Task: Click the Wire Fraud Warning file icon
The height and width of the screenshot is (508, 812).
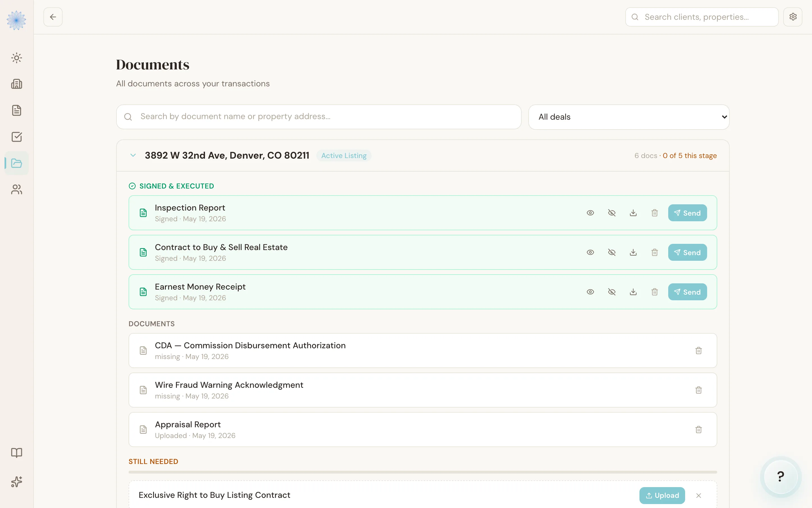Action: 143,390
